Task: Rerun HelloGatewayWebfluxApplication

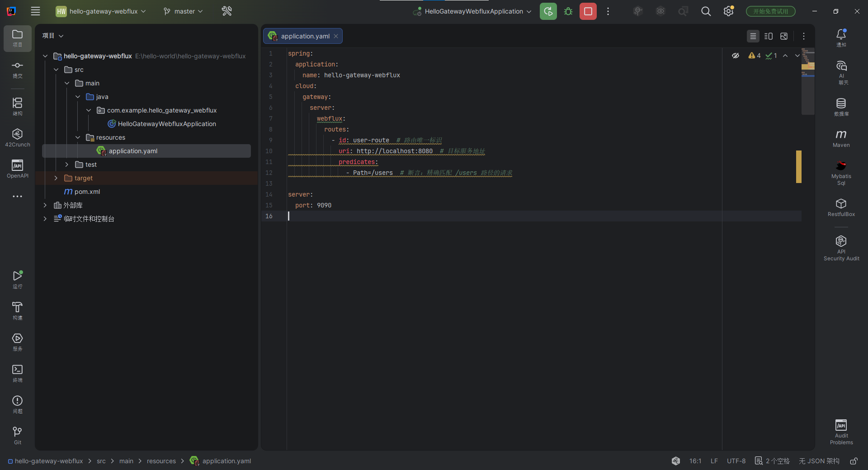Action: [548, 11]
